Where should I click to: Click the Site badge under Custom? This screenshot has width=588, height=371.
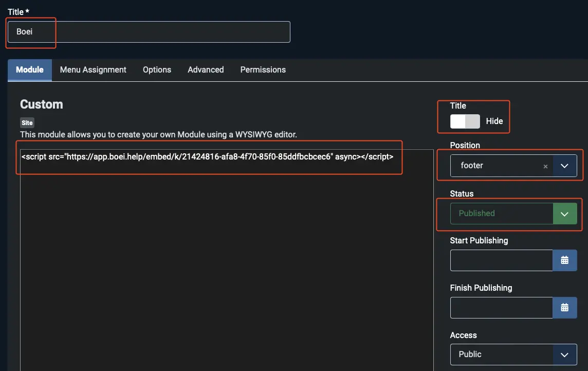pos(27,123)
